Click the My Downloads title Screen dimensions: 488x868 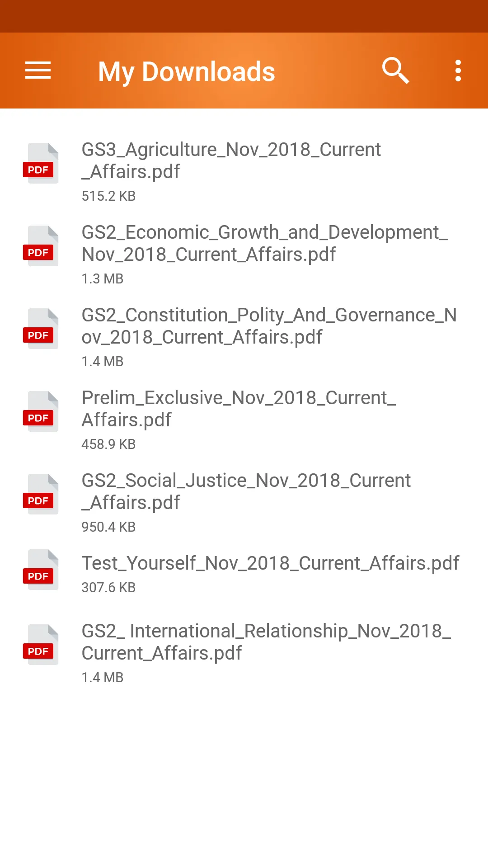(187, 71)
